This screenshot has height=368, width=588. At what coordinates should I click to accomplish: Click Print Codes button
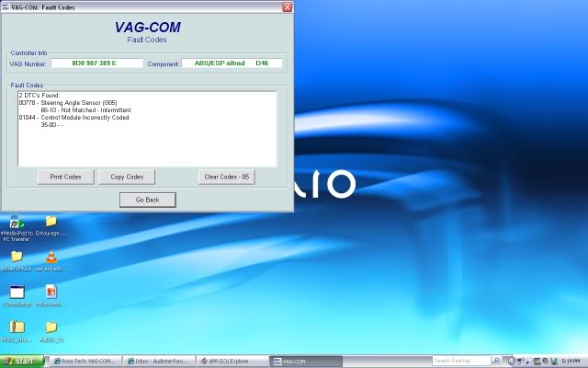click(66, 176)
